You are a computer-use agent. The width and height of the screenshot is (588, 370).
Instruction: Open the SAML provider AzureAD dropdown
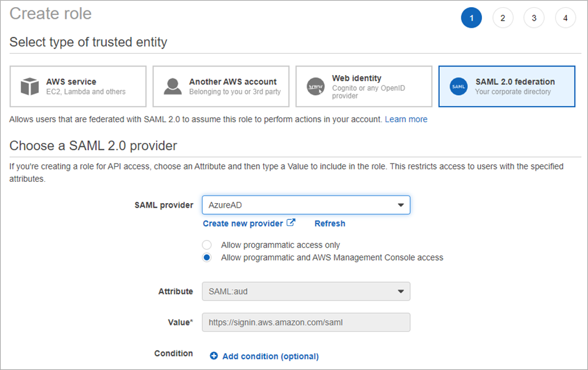click(x=306, y=205)
